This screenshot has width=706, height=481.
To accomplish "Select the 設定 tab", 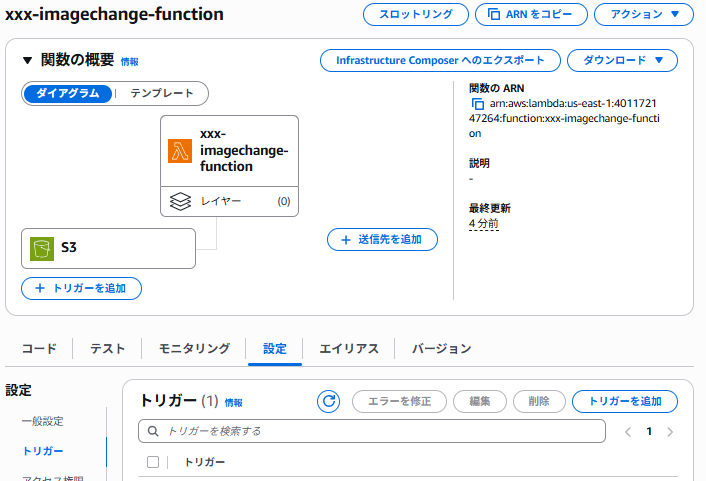I will click(275, 349).
